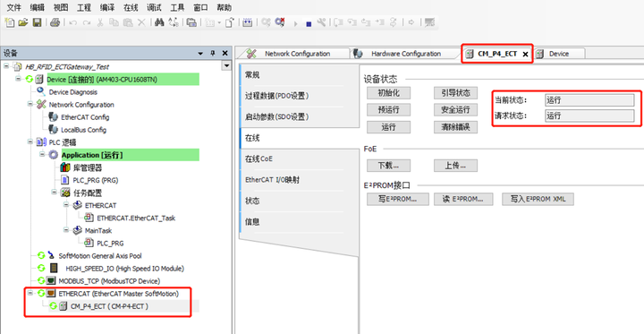This screenshot has width=644, height=334.
Task: Select PLC_PRG (PRG) tree item
Action: coord(96,180)
